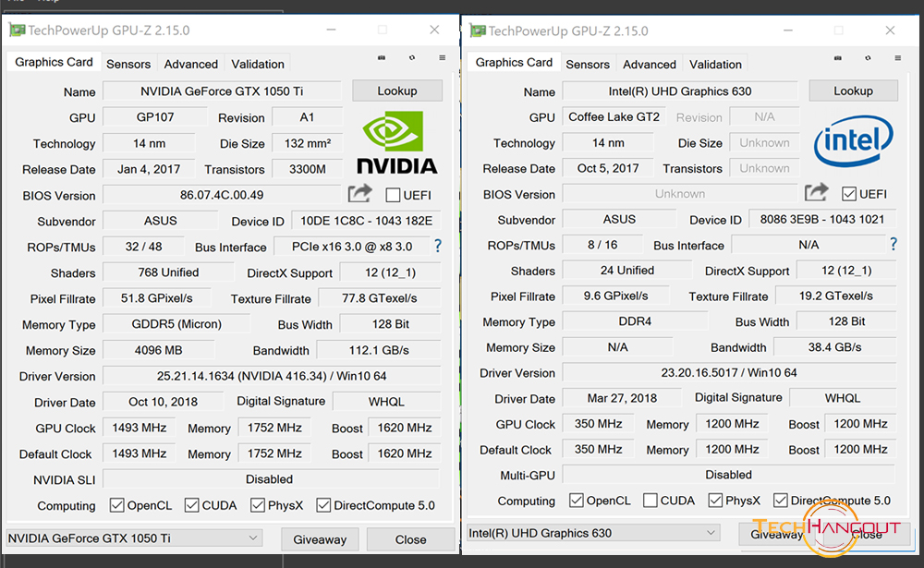Click the question mark beside PCIe x16 3.0
This screenshot has height=568, width=924.
coord(438,246)
